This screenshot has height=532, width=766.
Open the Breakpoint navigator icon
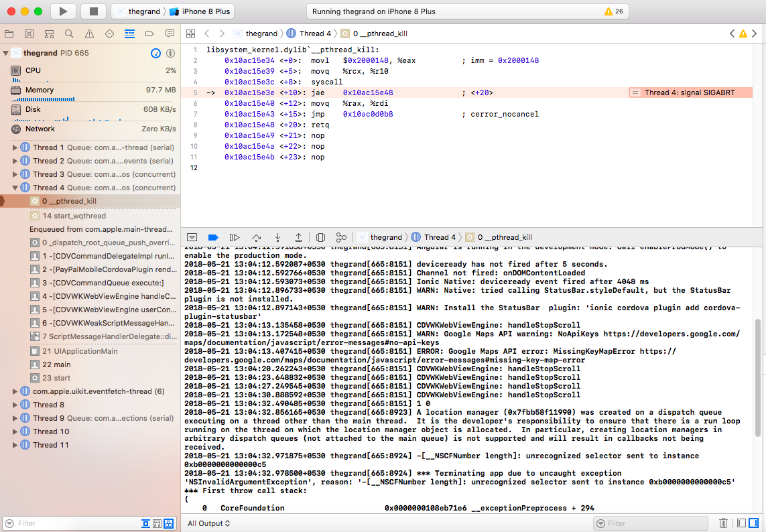149,34
